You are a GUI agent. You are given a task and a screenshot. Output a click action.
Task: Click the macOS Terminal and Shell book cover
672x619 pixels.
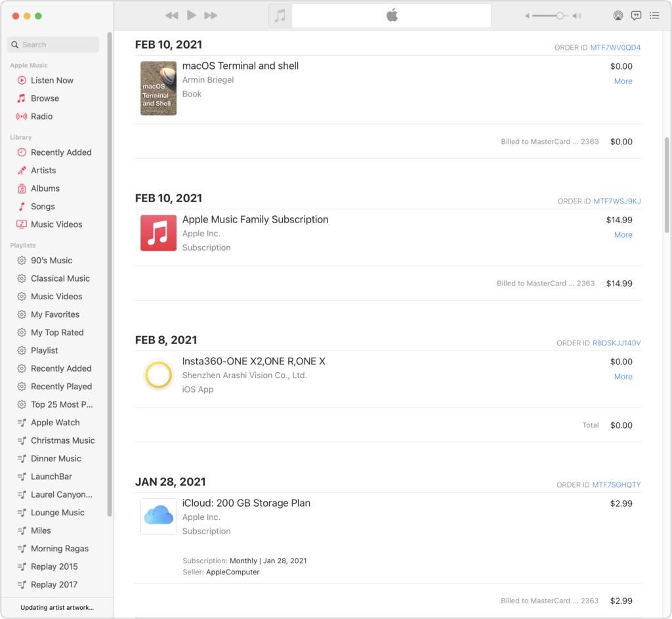[x=158, y=89]
